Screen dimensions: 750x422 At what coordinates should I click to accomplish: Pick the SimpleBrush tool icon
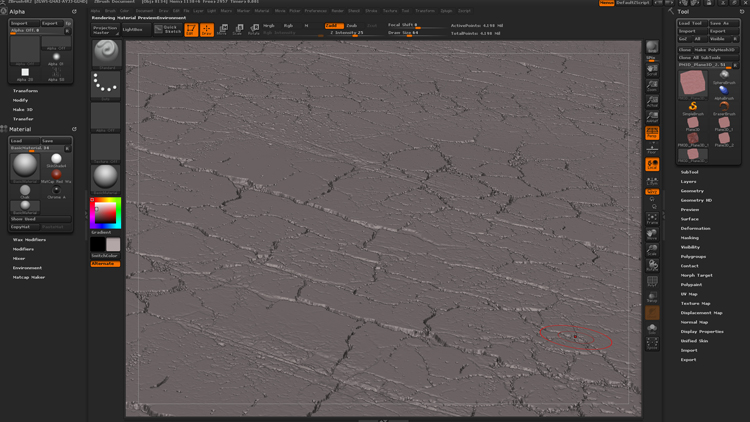pos(692,106)
